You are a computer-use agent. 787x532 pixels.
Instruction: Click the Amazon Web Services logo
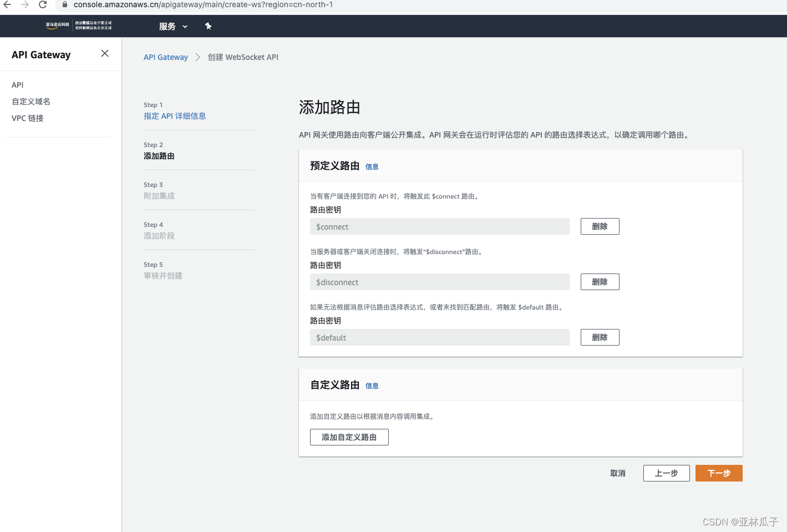[58, 26]
